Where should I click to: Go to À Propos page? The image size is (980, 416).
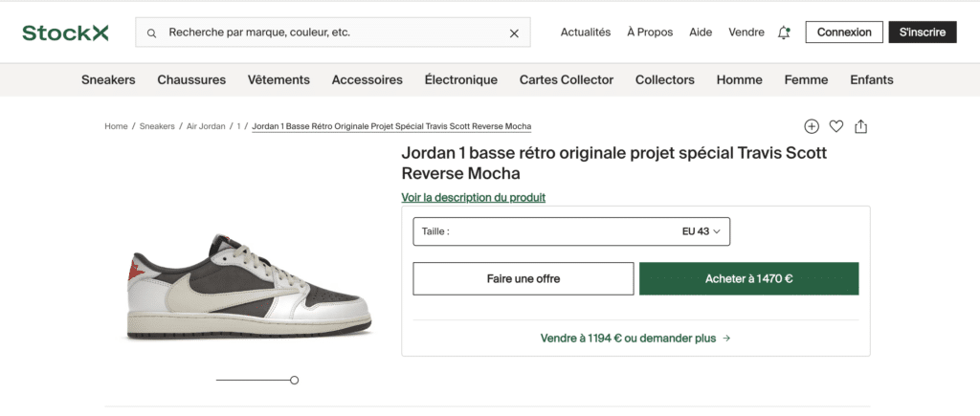[650, 33]
